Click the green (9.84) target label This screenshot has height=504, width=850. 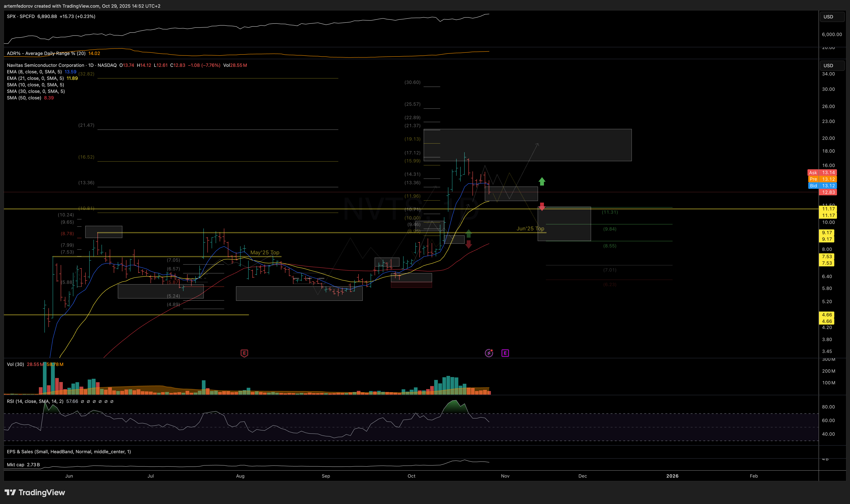(x=610, y=229)
